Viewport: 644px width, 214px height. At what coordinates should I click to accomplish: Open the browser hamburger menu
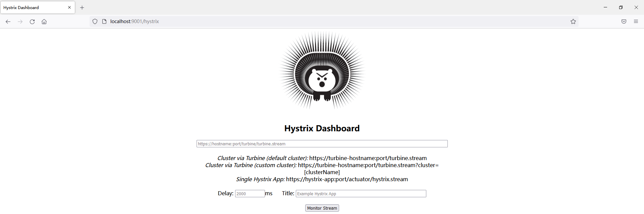pyautogui.click(x=636, y=21)
